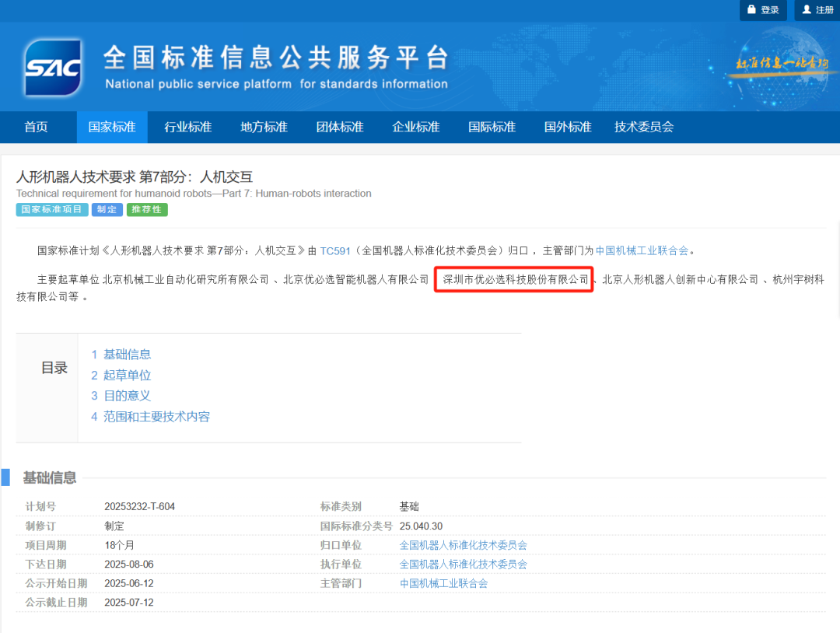Click the 标准信息一站查询 slogan graphic
840x633 pixels.
click(x=782, y=63)
